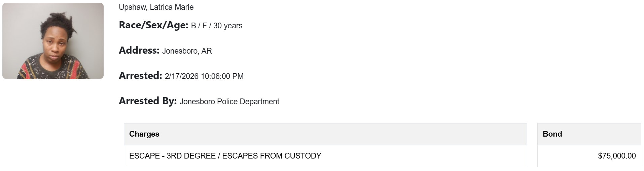This screenshot has width=644, height=171.
Task: Click the Arrested label
Action: point(140,76)
